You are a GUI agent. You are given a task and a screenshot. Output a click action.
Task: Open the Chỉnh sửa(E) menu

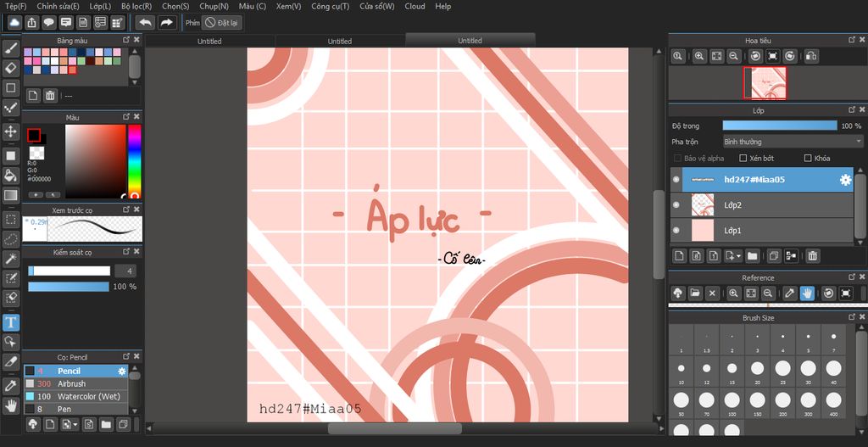coord(58,6)
